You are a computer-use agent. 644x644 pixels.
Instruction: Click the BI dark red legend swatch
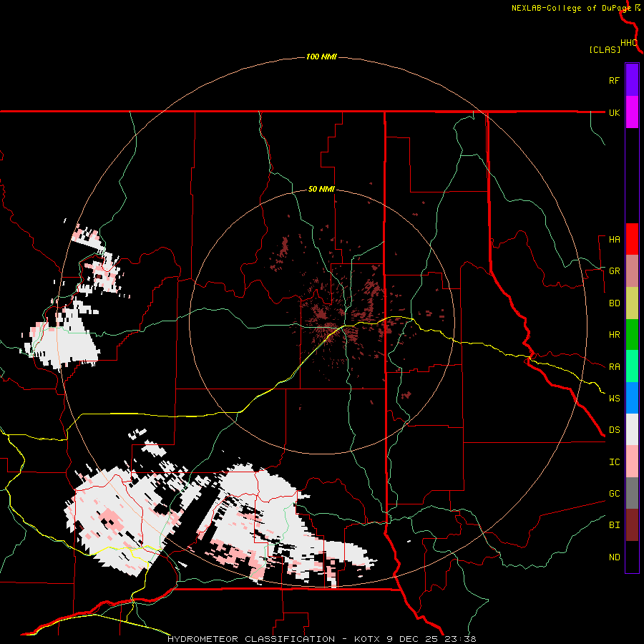[x=632, y=525]
